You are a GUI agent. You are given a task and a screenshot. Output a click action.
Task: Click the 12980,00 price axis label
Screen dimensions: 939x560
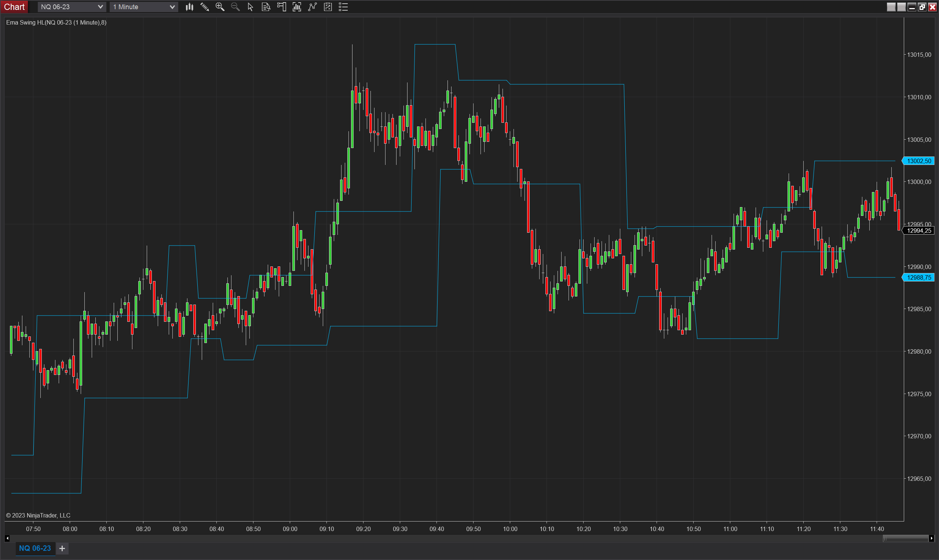[919, 352]
